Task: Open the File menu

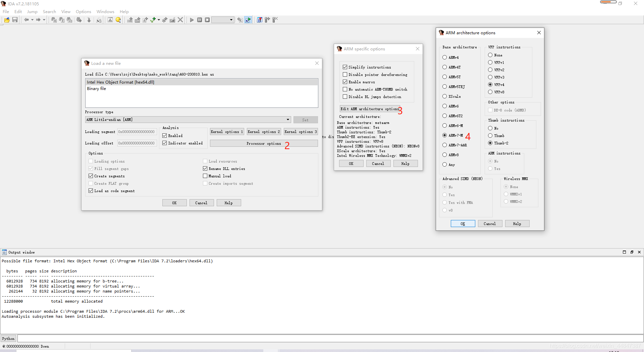Action: tap(6, 11)
